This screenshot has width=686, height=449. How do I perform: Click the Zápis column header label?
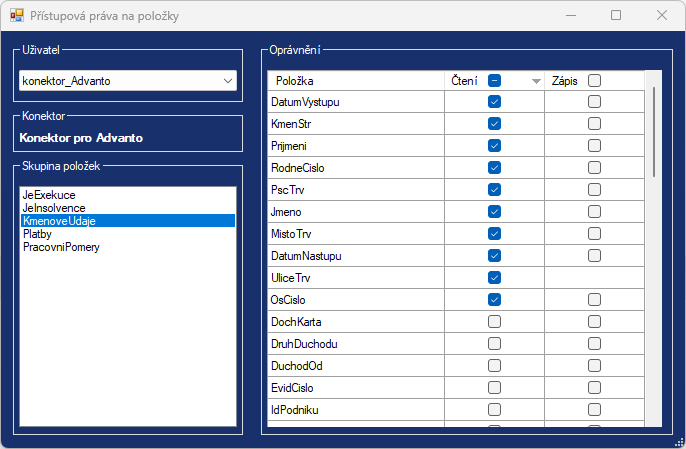point(564,81)
